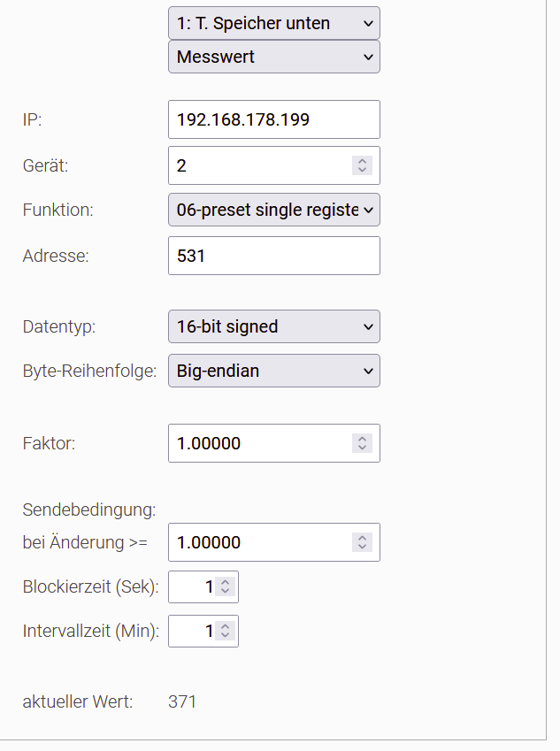Click the 'bei Änderung >=' value field
The height and width of the screenshot is (751, 560).
coord(261,542)
